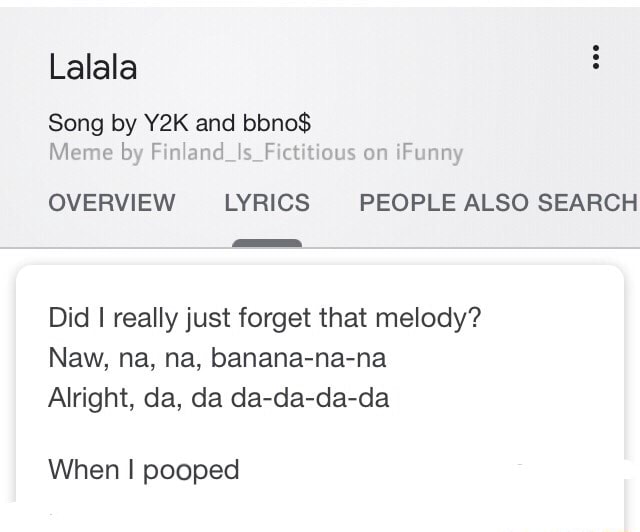This screenshot has width=640, height=532.
Task: Open the three-dot more options menu
Action: click(x=596, y=57)
